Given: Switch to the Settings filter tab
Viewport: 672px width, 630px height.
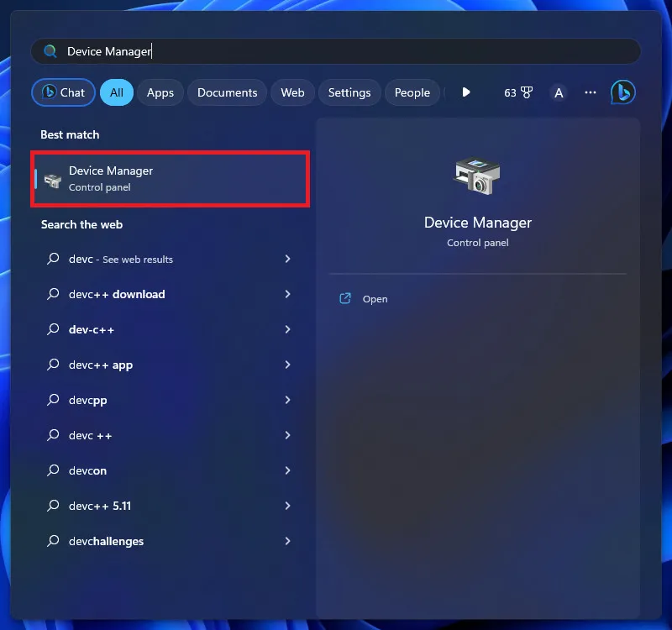Looking at the screenshot, I should (x=349, y=92).
